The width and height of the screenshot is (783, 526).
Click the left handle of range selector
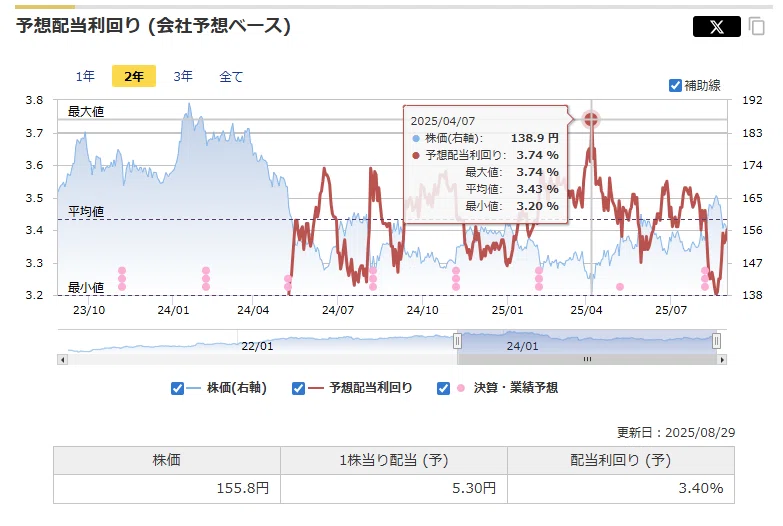pos(457,341)
